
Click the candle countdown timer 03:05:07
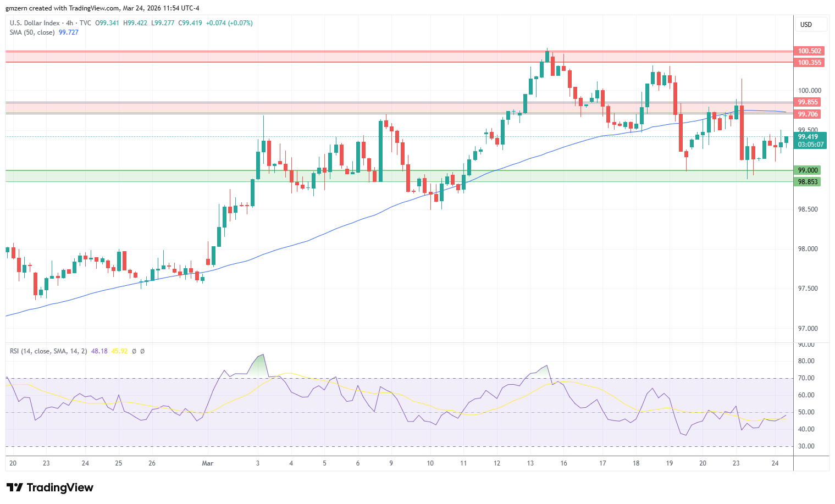[811, 145]
